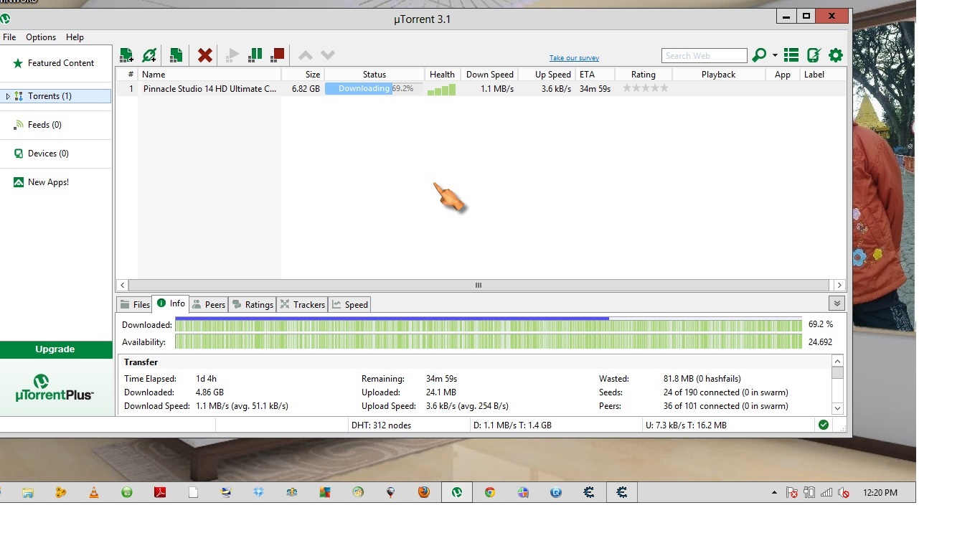
Task: Open Firefox from the taskbar
Action: [424, 493]
